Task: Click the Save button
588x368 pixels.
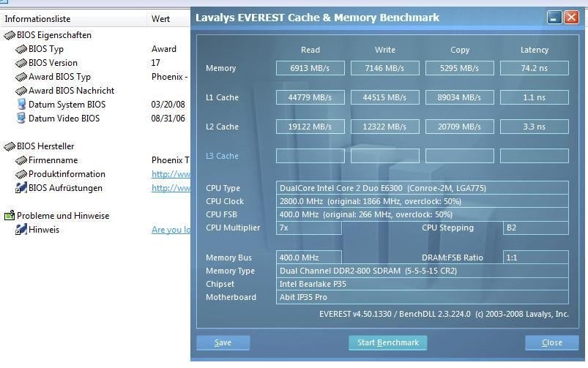Action: pos(223,342)
